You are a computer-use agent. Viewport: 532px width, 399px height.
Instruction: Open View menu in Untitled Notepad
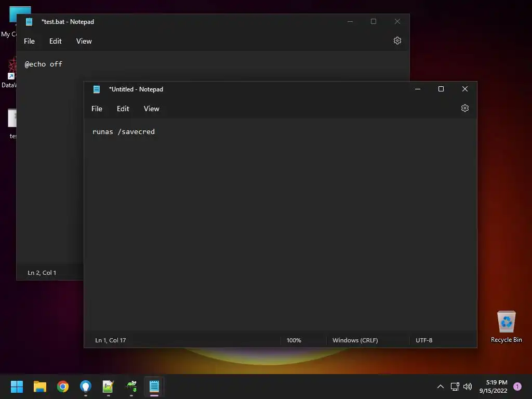[151, 109]
